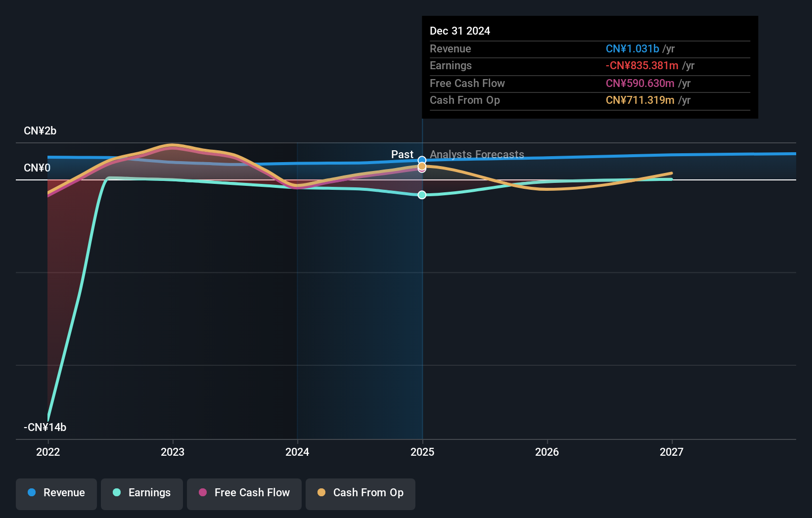Click the teal Earnings legend dot
The height and width of the screenshot is (518, 812).
coord(117,493)
